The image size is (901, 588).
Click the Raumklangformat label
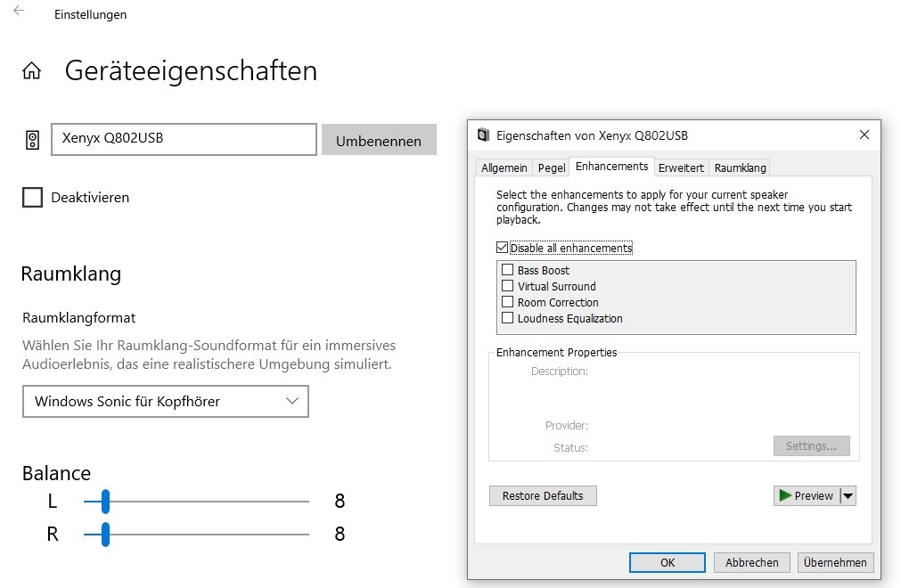79,317
